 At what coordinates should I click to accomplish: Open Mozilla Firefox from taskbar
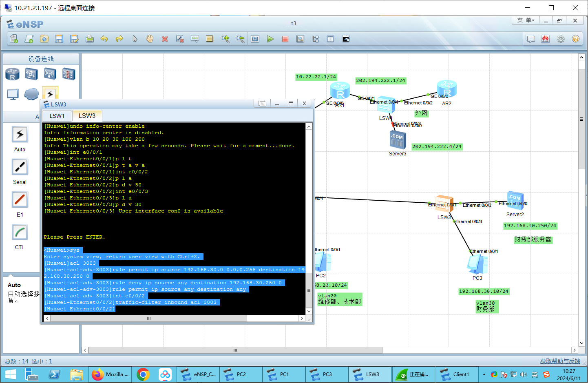coord(111,374)
